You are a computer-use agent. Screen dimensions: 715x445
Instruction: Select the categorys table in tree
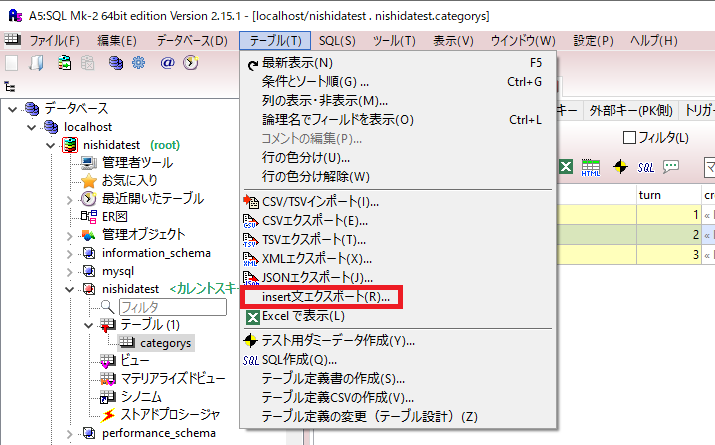[166, 343]
